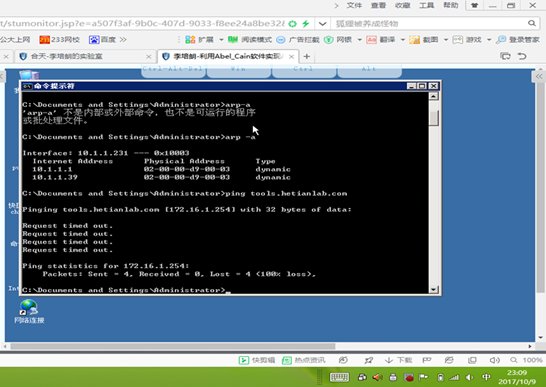The height and width of the screenshot is (387, 546).
Task: Click the address bar URL field
Action: pyautogui.click(x=142, y=24)
